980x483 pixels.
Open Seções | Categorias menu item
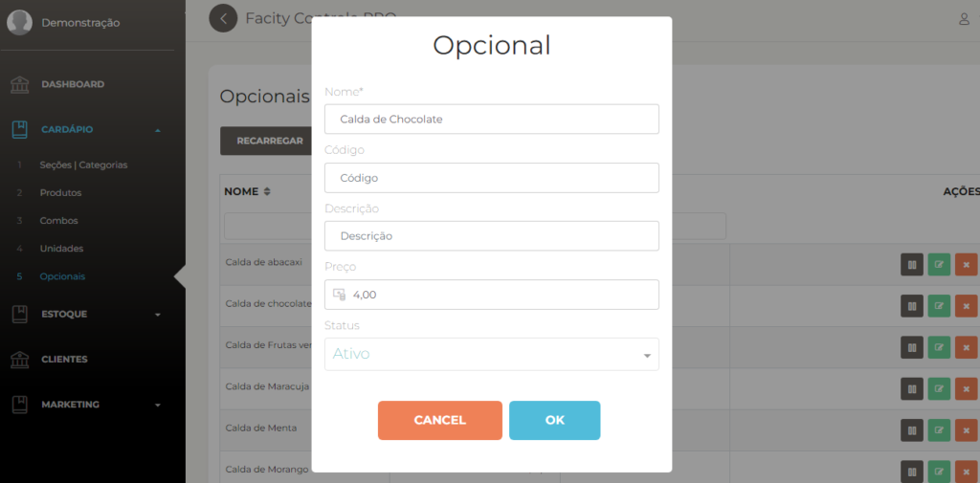pos(84,165)
